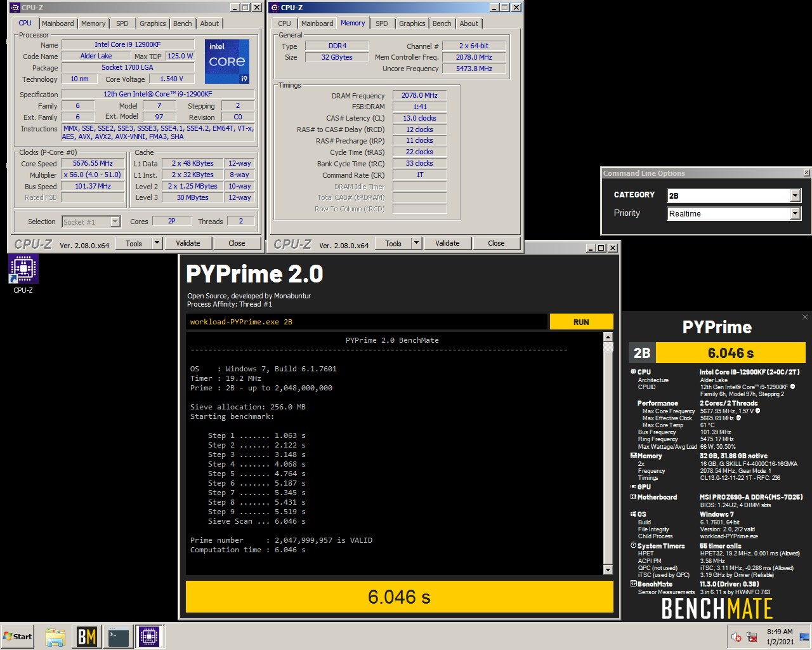
Task: Click the show desktop monitor tray icon
Action: [804, 637]
